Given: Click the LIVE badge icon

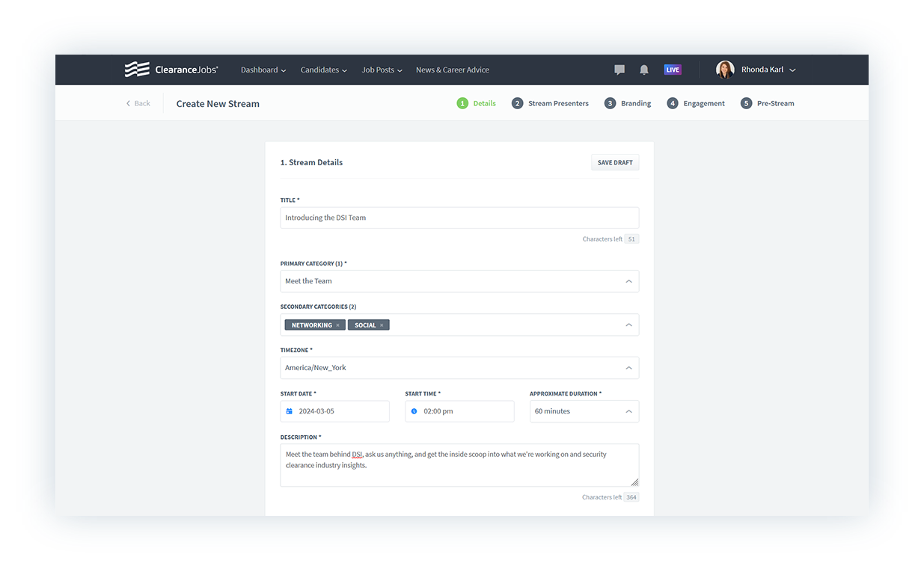Looking at the screenshot, I should click(673, 70).
